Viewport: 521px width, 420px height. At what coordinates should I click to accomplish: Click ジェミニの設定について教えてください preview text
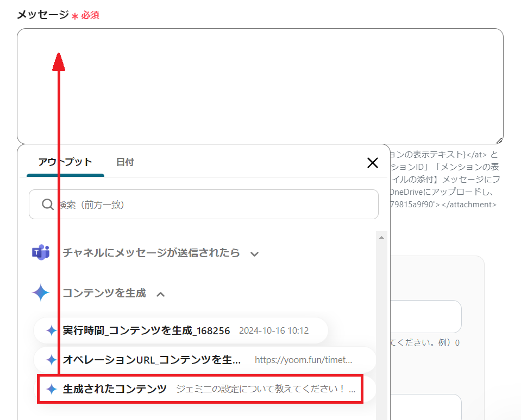tap(266, 389)
